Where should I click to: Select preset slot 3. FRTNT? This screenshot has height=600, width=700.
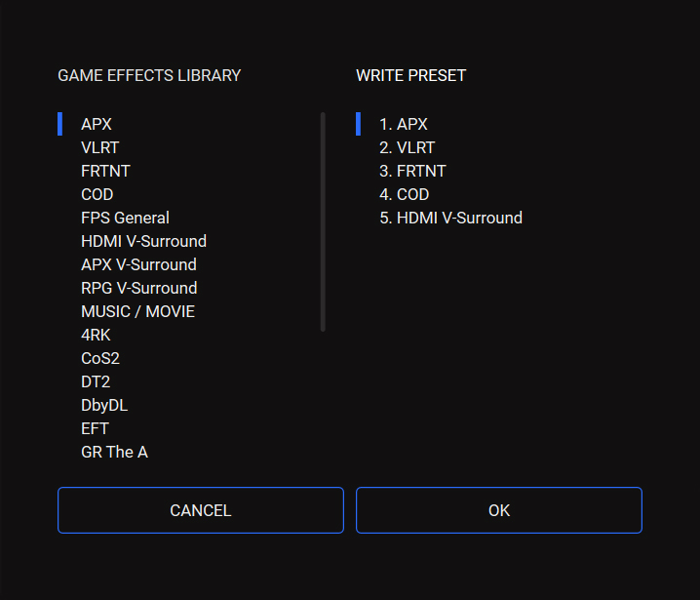[412, 171]
